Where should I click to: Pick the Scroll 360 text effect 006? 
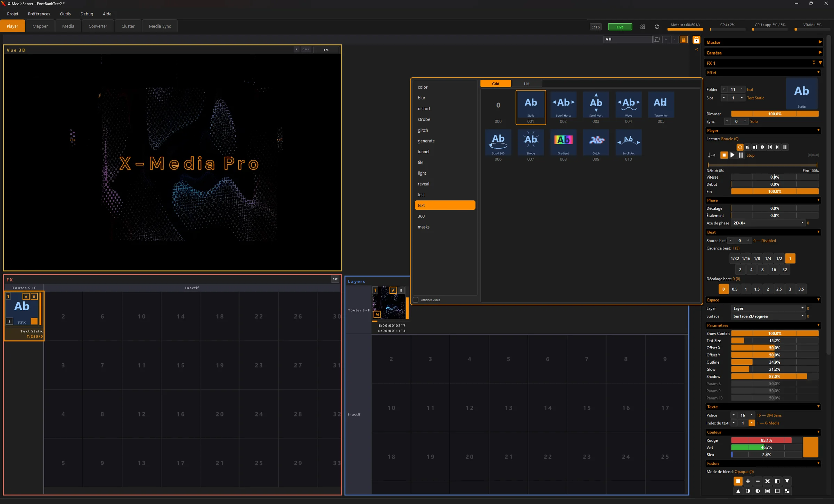(x=498, y=142)
